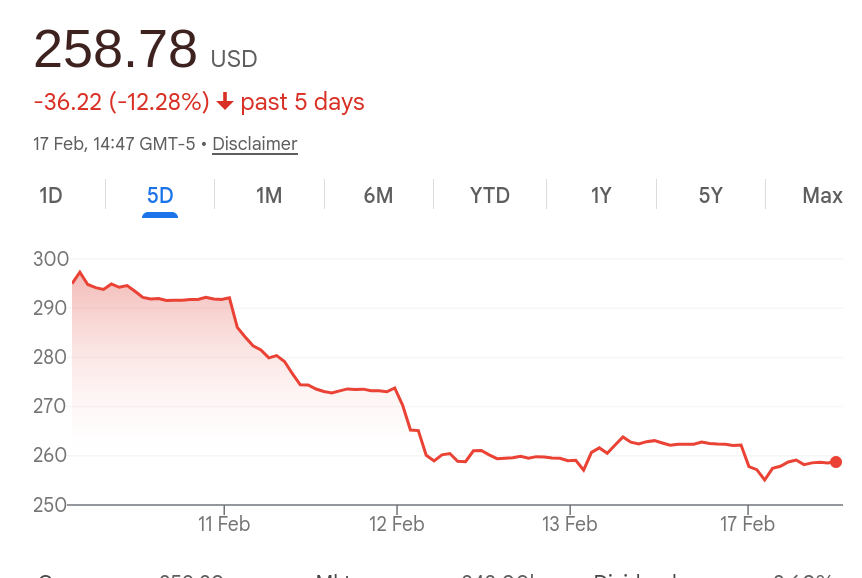Select the YTD performance view
Viewport: 862px width, 578px height.
coord(489,195)
